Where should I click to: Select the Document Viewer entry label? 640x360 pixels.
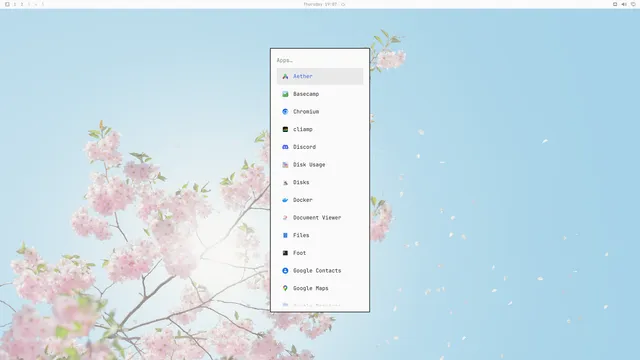(x=317, y=218)
